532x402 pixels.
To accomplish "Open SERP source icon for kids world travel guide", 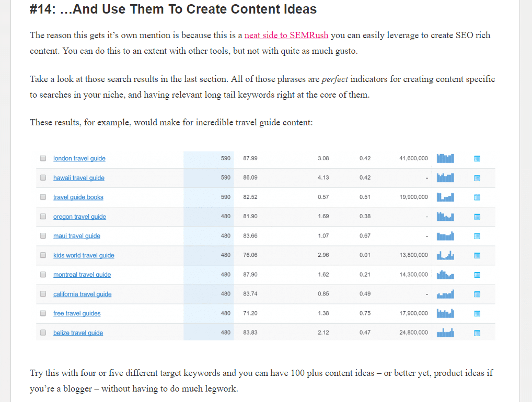I will (477, 255).
